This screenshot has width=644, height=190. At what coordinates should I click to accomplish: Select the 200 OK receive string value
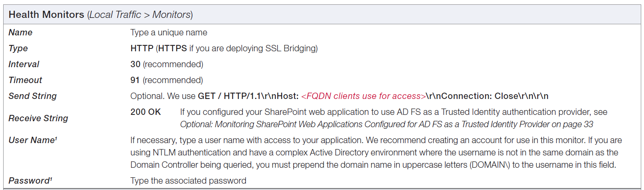[145, 112]
